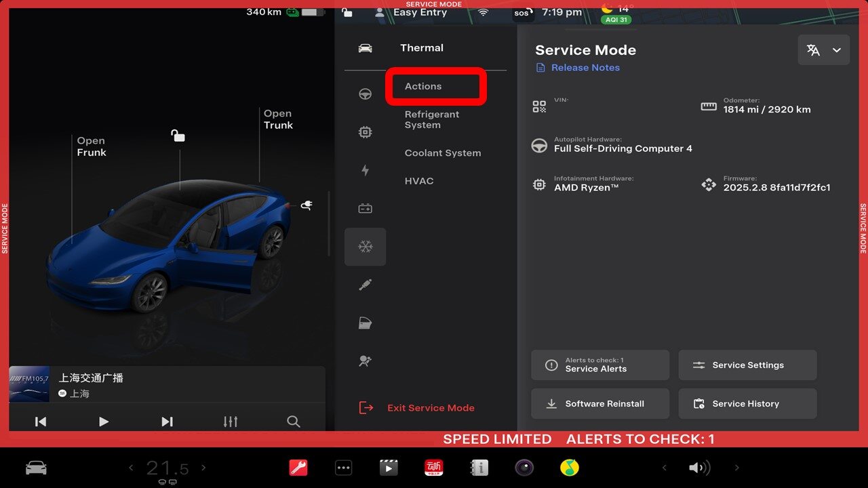868x488 pixels.
Task: Open the camera app in bottom dock
Action: tap(524, 468)
